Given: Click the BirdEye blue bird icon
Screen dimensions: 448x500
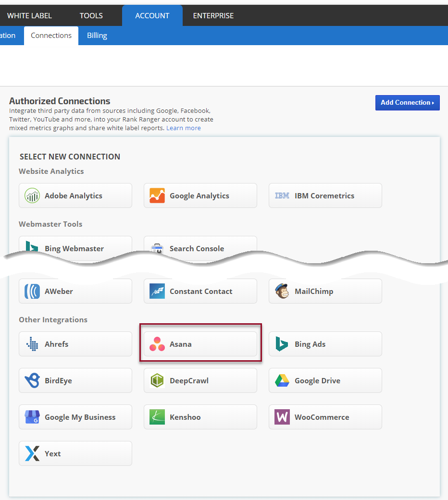Looking at the screenshot, I should [x=32, y=380].
